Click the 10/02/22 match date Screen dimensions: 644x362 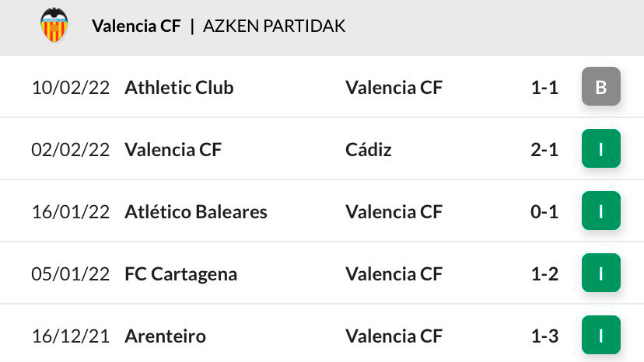click(71, 88)
